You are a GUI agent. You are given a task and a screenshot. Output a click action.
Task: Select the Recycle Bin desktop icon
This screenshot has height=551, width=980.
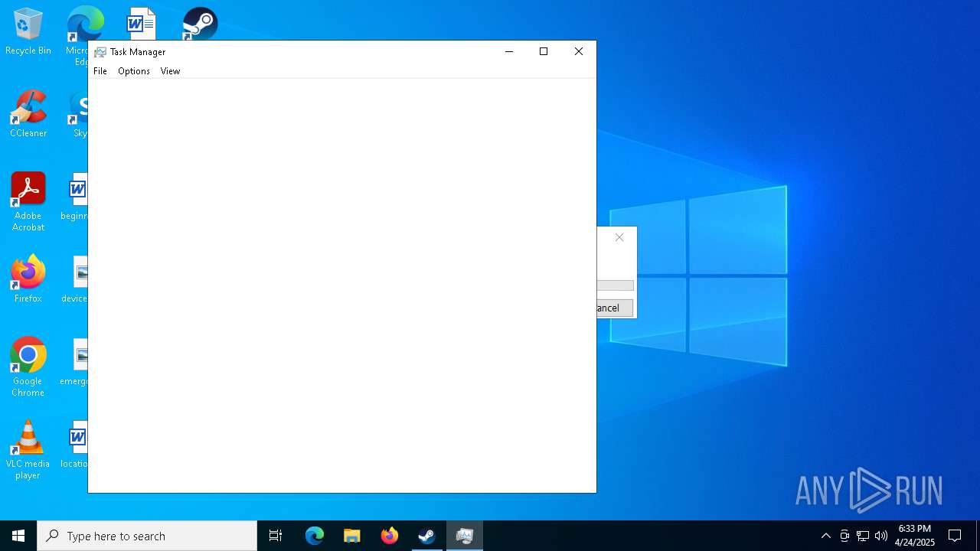pos(28,32)
